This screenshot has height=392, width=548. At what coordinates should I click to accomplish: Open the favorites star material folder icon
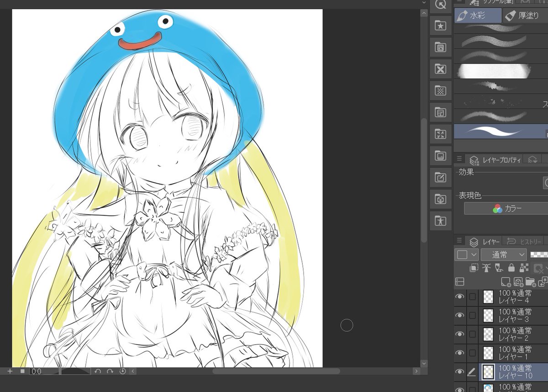point(441,26)
